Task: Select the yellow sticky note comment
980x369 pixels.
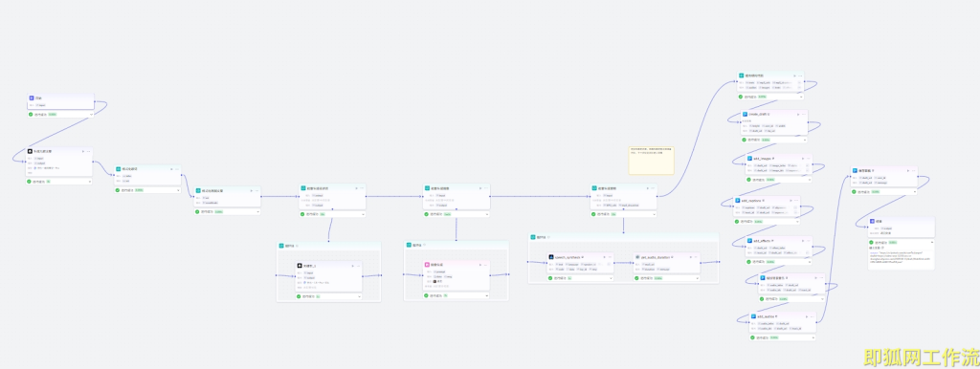Action: coord(651,161)
